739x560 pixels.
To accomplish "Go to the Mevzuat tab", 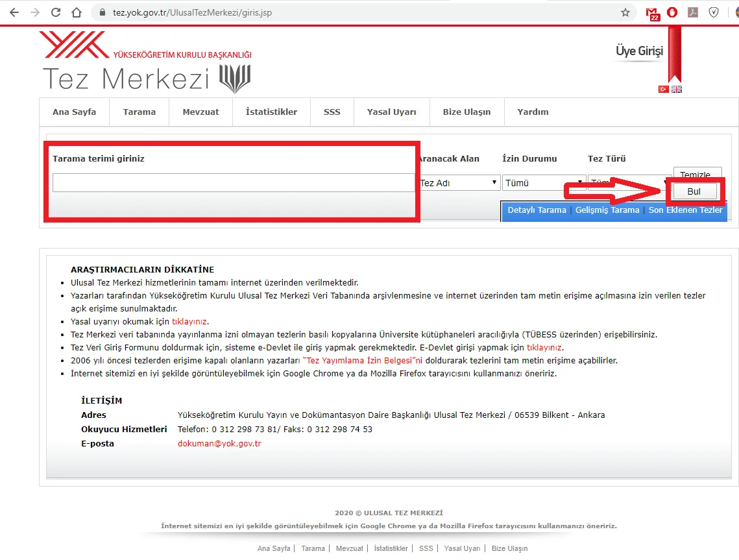I will point(200,112).
